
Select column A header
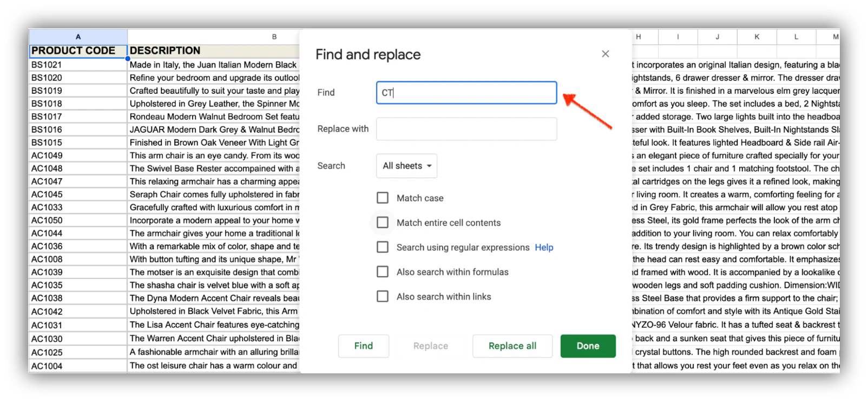[x=78, y=36]
